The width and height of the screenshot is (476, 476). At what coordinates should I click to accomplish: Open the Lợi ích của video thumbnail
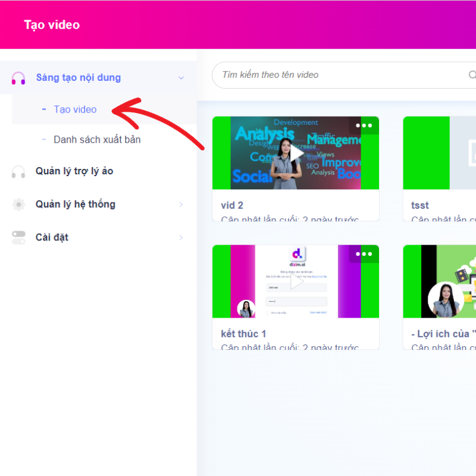tap(440, 281)
